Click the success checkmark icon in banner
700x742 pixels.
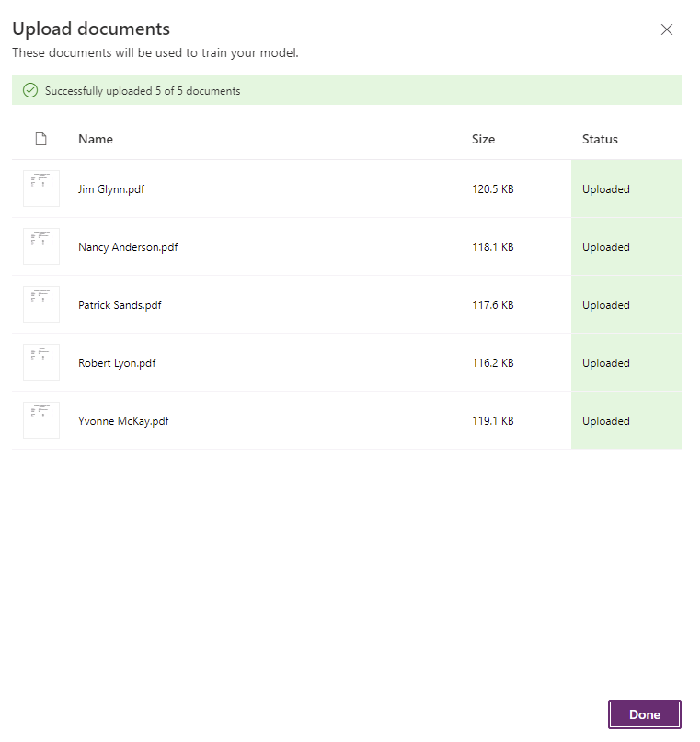point(30,90)
